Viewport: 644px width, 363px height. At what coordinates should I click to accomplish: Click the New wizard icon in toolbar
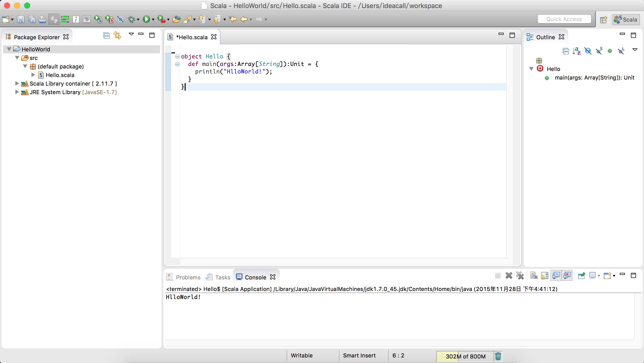6,19
